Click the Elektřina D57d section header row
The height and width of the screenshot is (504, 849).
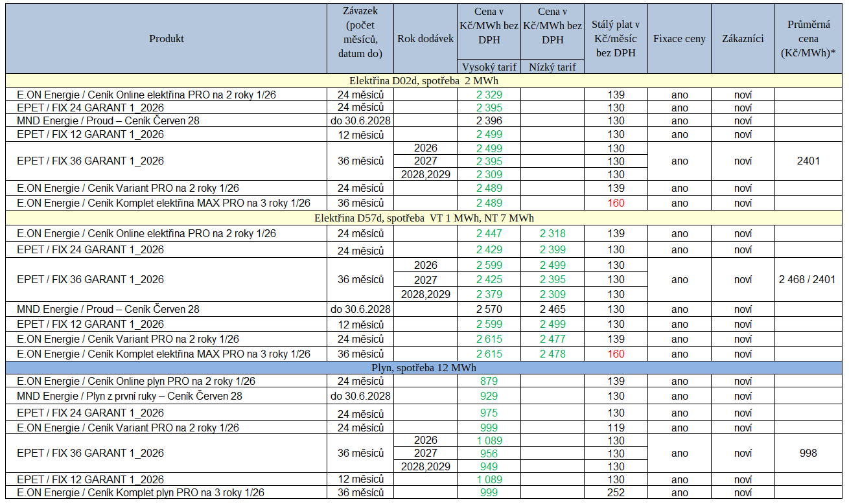[x=423, y=218]
